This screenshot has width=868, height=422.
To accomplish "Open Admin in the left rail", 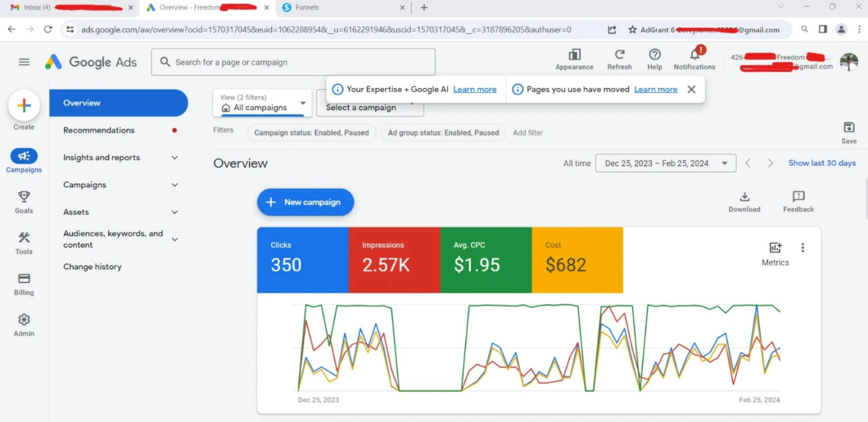I will [x=24, y=325].
